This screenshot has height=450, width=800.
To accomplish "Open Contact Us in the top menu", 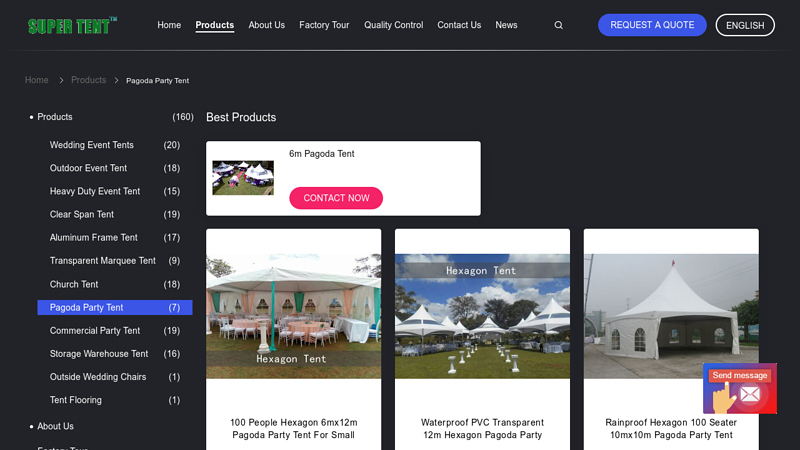I will tap(459, 25).
